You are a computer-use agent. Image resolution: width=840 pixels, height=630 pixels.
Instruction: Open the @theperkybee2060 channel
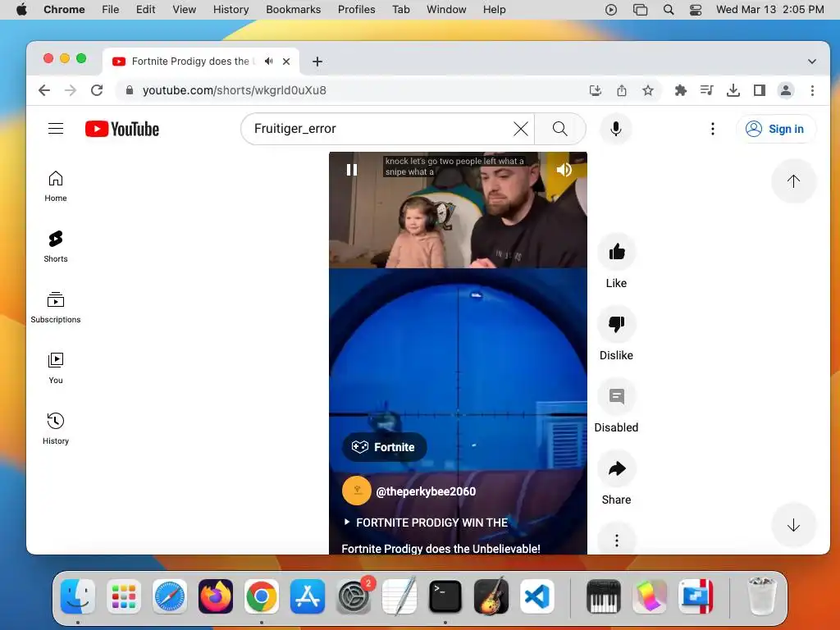coord(426,491)
